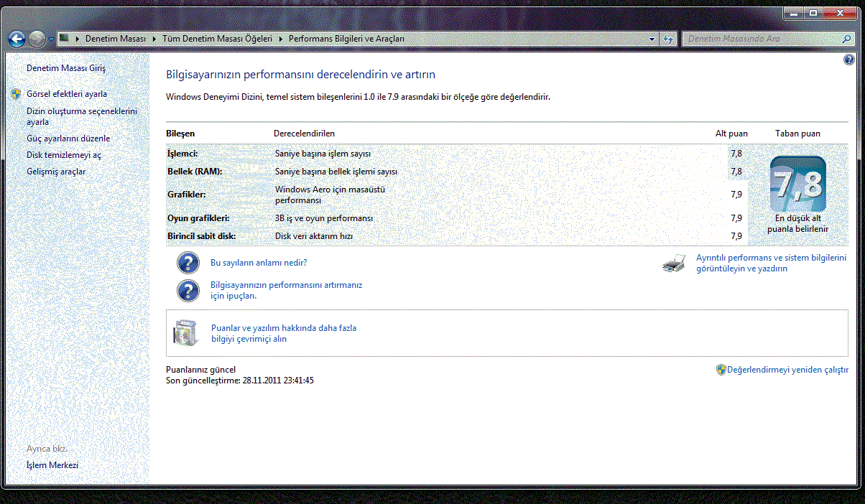Open Görsel efektleri ayarla

67,94
